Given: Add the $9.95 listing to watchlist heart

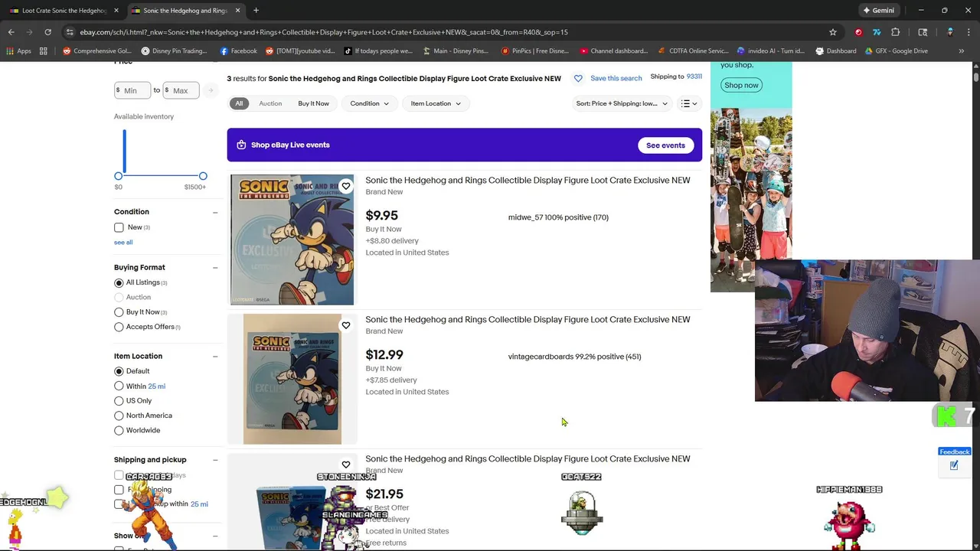Looking at the screenshot, I should pyautogui.click(x=346, y=186).
